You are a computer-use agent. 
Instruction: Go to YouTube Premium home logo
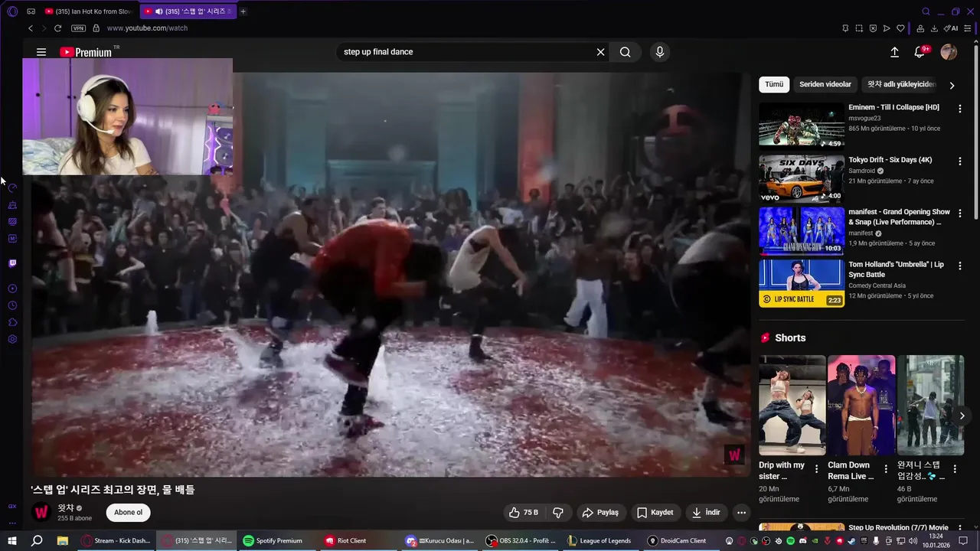point(87,52)
